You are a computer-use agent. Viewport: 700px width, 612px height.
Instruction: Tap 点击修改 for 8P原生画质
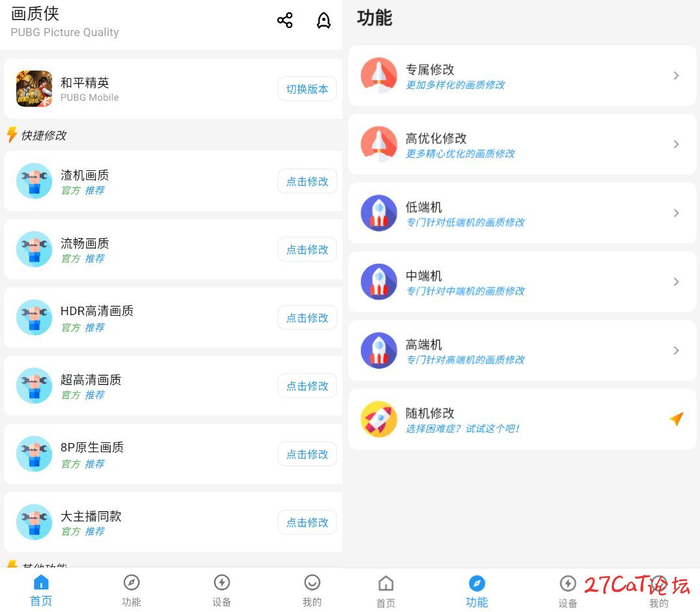307,454
